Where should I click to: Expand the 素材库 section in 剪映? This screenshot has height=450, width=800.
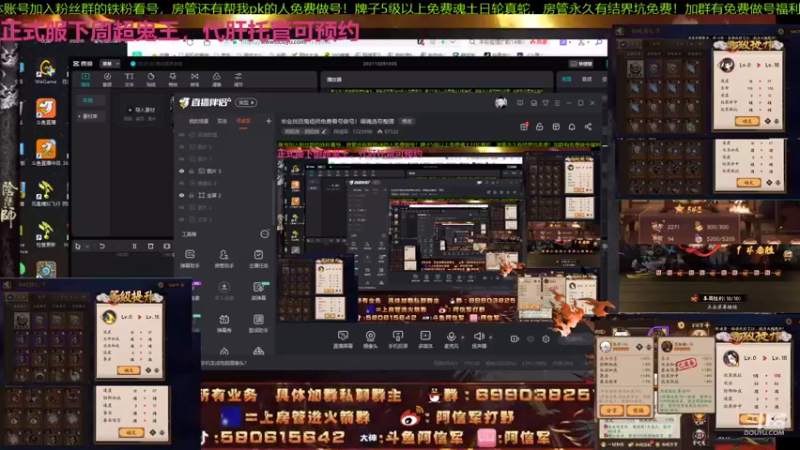90,116
